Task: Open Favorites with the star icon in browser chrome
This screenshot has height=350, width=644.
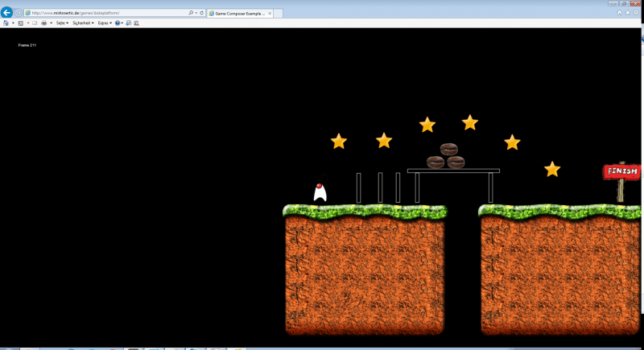Action: coord(628,13)
